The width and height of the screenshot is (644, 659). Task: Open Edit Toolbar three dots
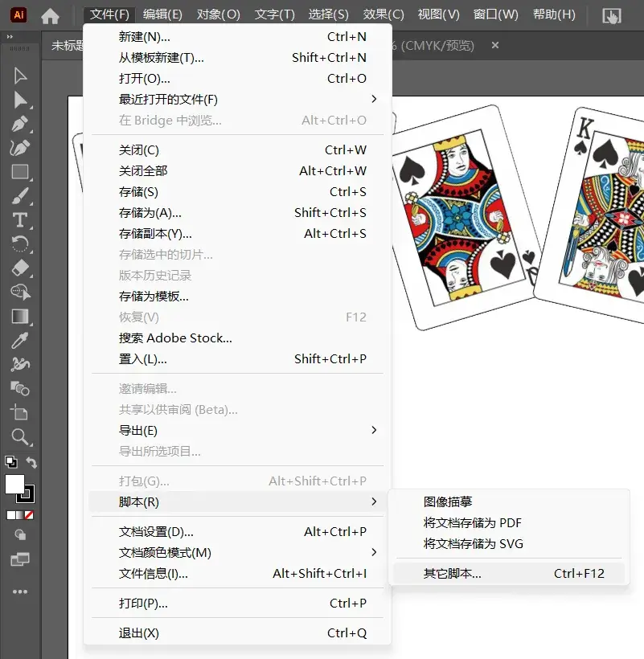20,591
